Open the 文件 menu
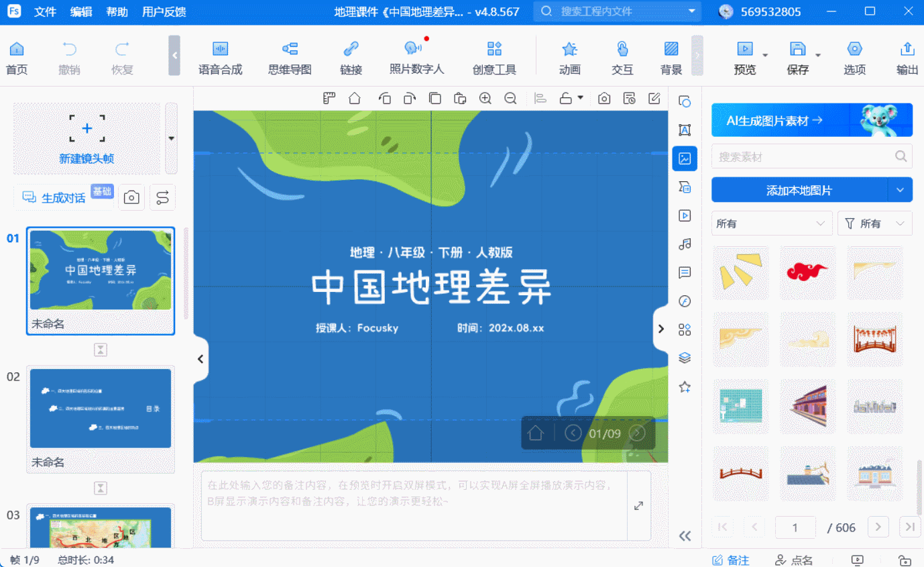Viewport: 924px width, 567px height. click(x=45, y=12)
